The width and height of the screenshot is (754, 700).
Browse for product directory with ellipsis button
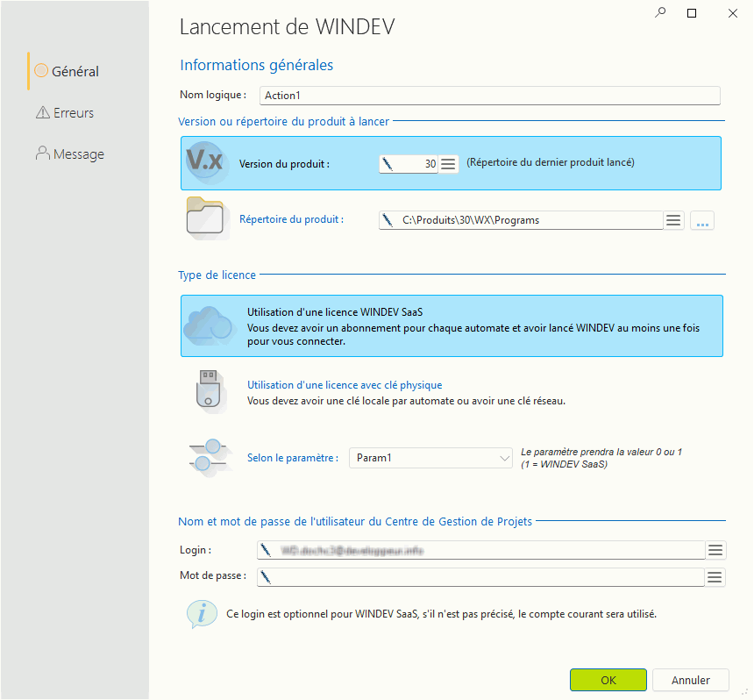[702, 220]
